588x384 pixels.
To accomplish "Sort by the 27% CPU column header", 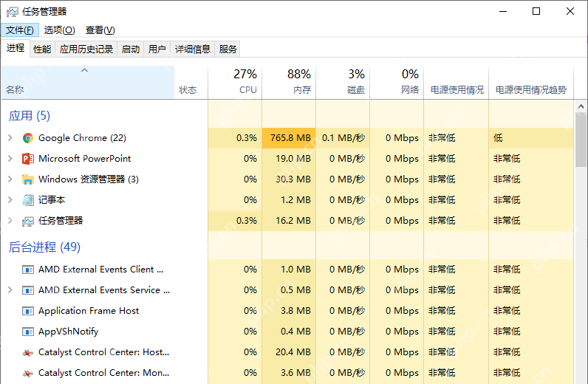I will (235, 83).
